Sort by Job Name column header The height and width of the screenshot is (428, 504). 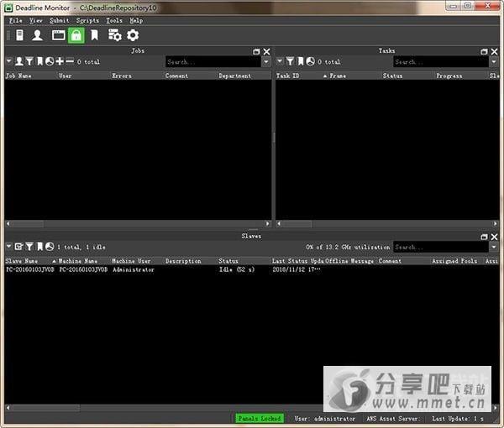[18, 76]
